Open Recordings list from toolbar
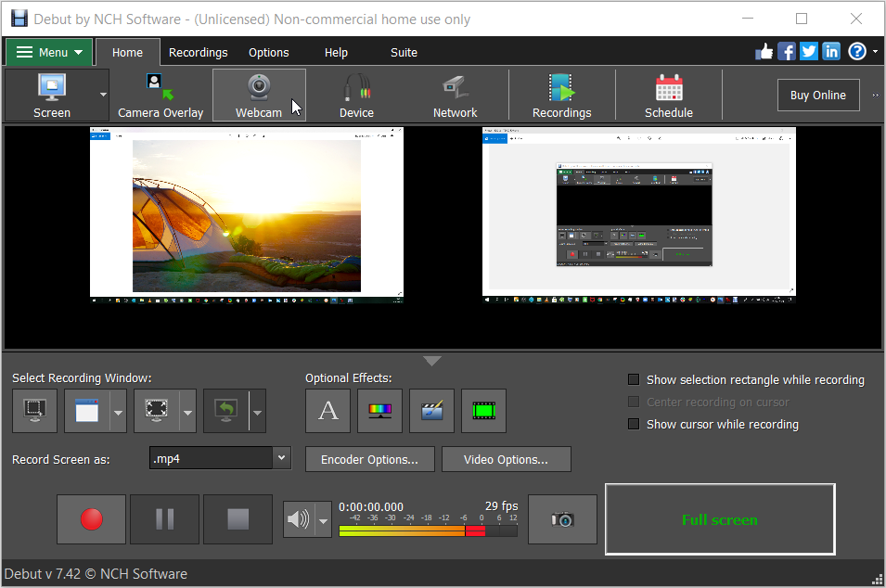Viewport: 886px width, 588px height. click(x=561, y=95)
